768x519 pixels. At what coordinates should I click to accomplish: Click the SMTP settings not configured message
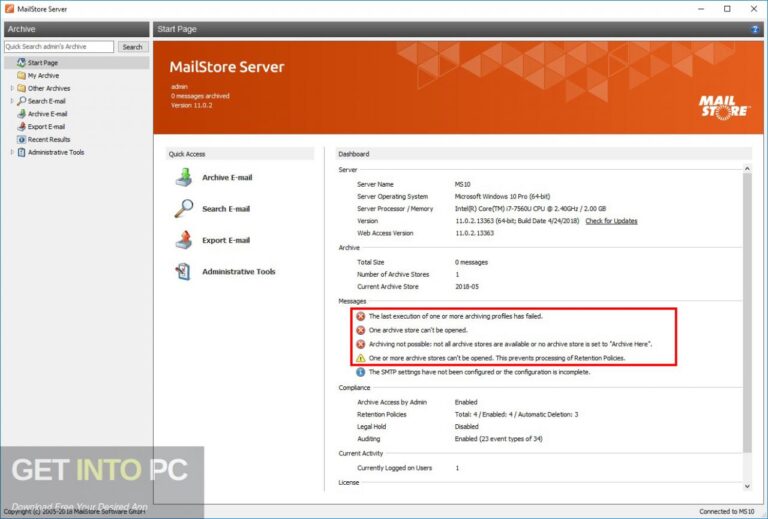[479, 372]
